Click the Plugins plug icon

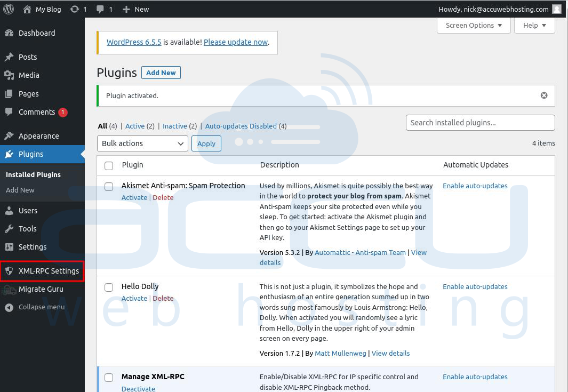tap(9, 154)
